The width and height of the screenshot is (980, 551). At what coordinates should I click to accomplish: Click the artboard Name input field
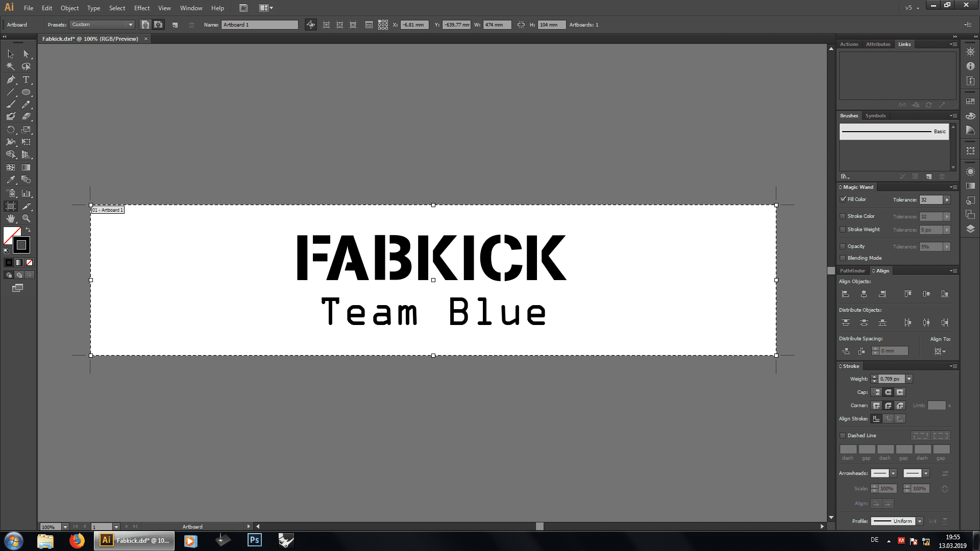point(259,24)
